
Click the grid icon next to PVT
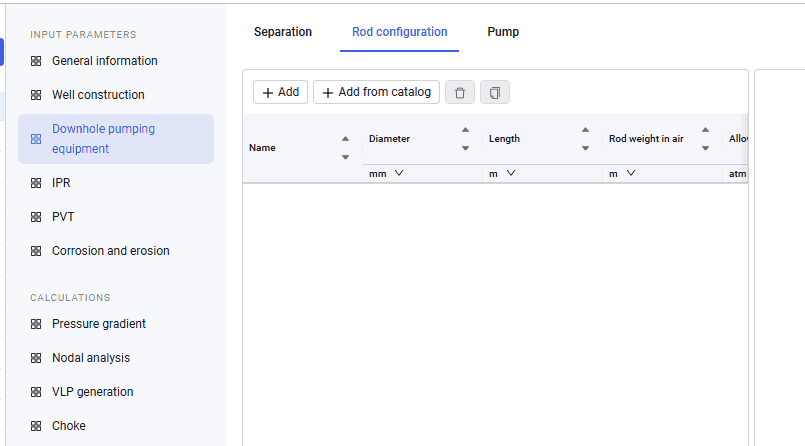tap(36, 217)
